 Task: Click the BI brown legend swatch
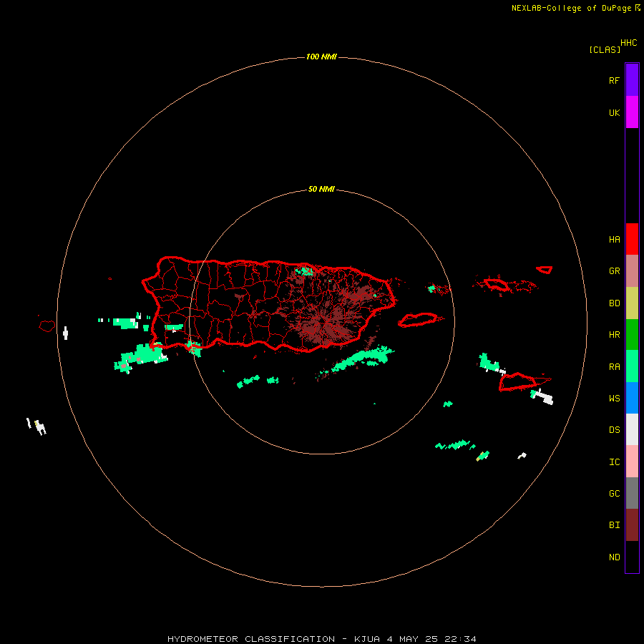pyautogui.click(x=632, y=525)
